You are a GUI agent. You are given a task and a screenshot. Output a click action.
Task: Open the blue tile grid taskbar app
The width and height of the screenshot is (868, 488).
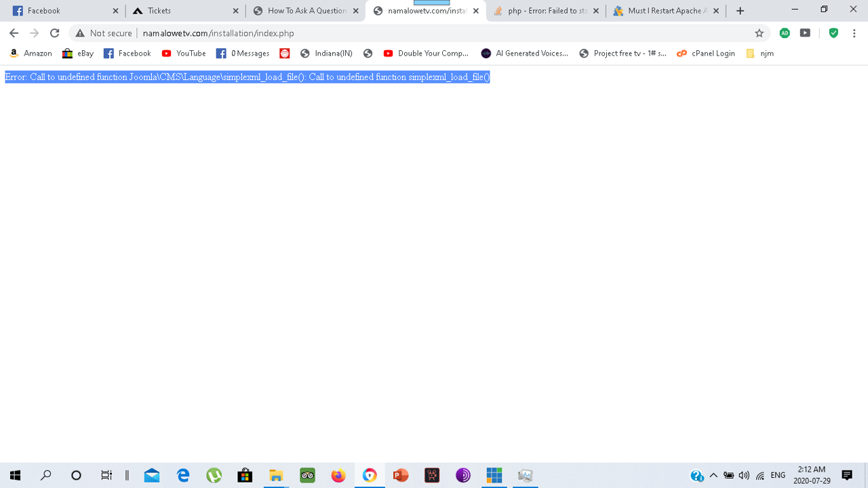point(494,475)
